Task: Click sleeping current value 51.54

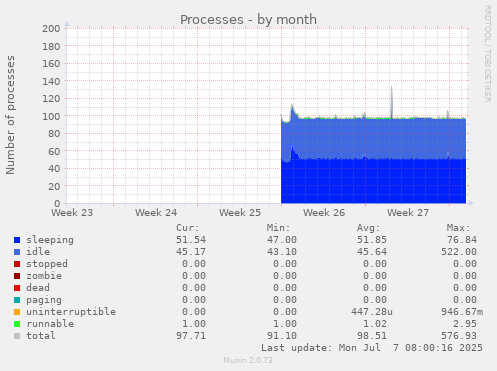Action: point(191,240)
